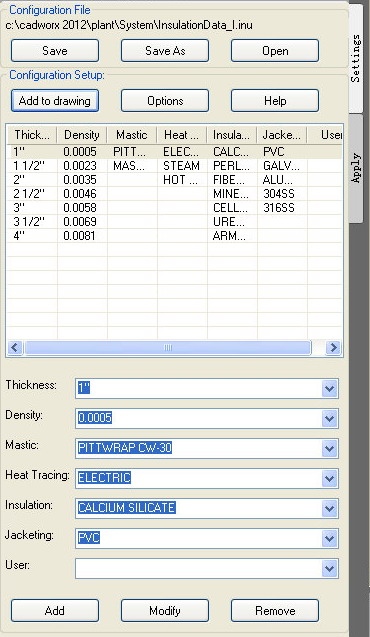Image resolution: width=370 pixels, height=637 pixels.
Task: Expand the Heat Tracing dropdown
Action: [x=329, y=479]
